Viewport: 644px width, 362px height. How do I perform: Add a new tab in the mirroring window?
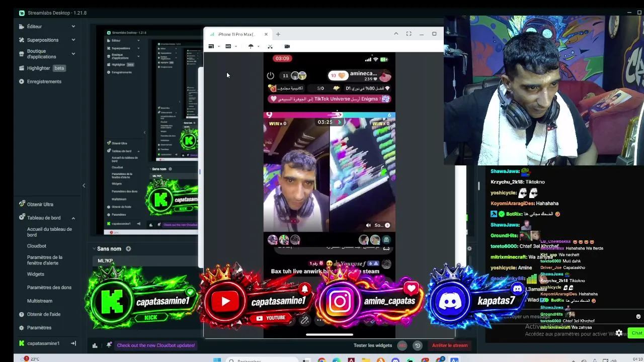(x=278, y=34)
